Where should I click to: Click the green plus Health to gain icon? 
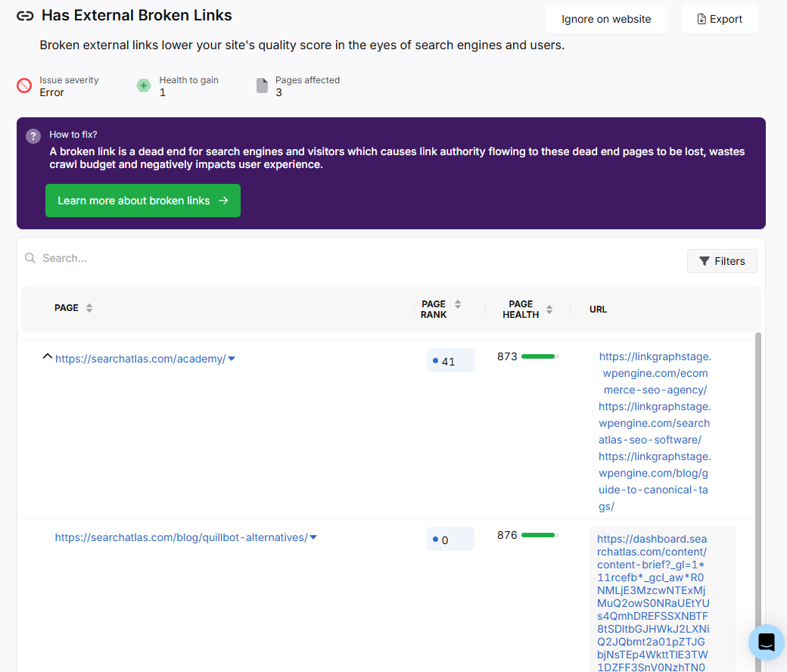pos(144,86)
